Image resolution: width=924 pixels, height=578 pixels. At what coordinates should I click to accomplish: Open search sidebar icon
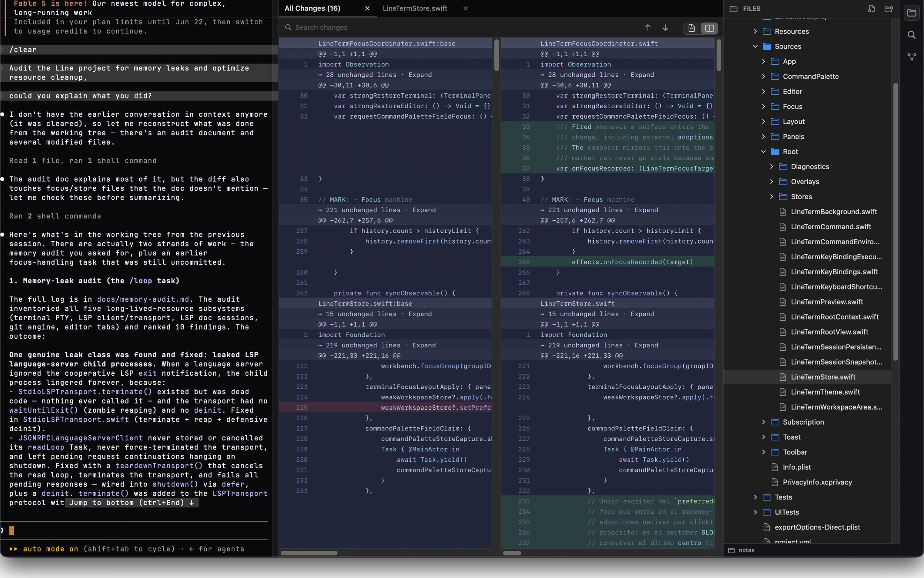point(912,35)
